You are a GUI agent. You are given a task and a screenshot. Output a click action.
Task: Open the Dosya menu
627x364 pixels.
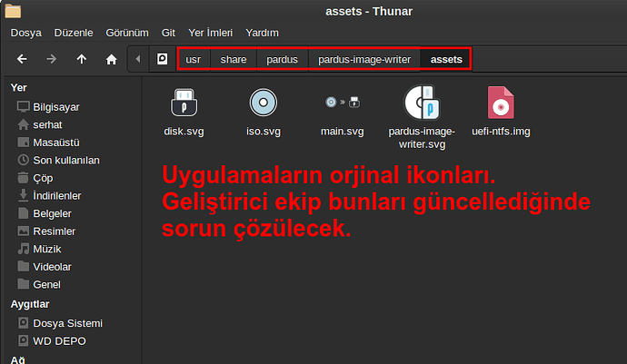coord(26,33)
